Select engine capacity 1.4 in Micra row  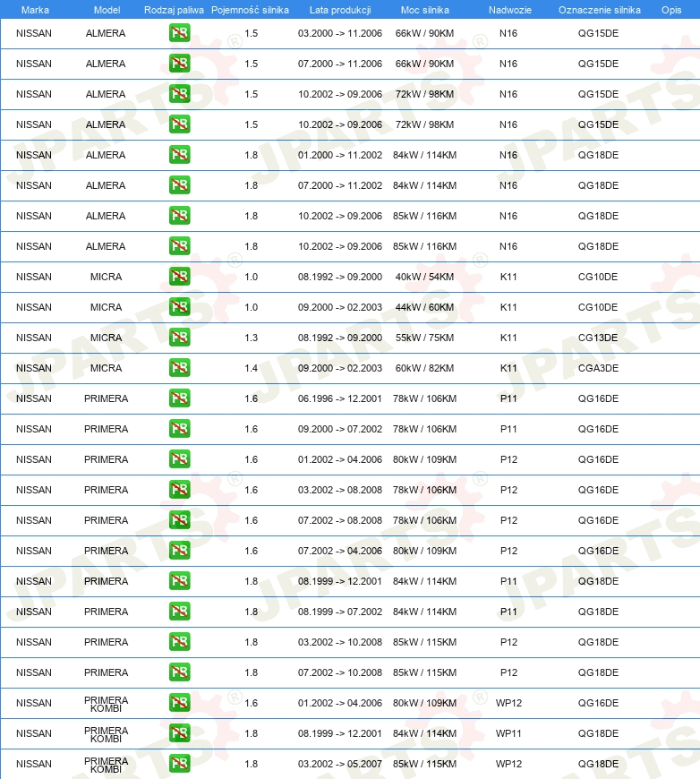coord(252,368)
